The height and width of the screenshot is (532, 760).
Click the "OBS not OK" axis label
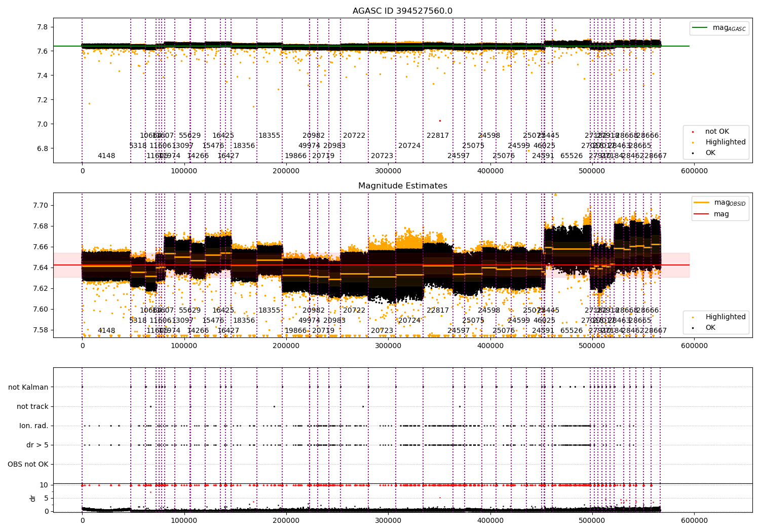point(28,464)
